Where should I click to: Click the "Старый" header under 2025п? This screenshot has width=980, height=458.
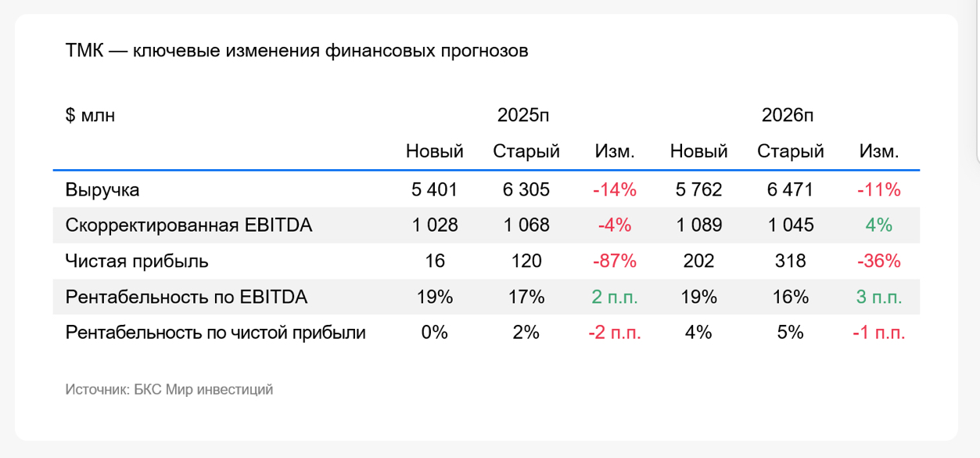click(x=526, y=152)
